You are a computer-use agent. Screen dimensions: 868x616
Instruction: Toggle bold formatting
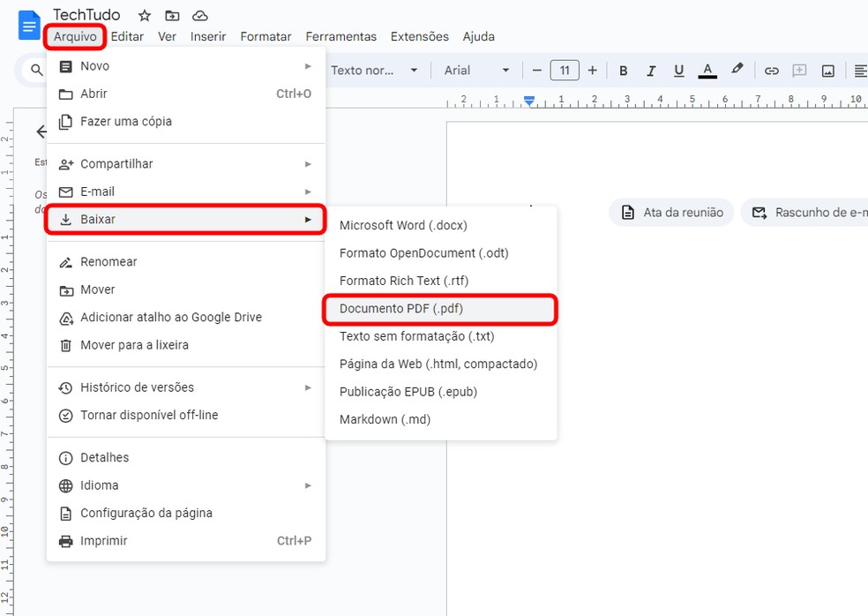tap(623, 70)
